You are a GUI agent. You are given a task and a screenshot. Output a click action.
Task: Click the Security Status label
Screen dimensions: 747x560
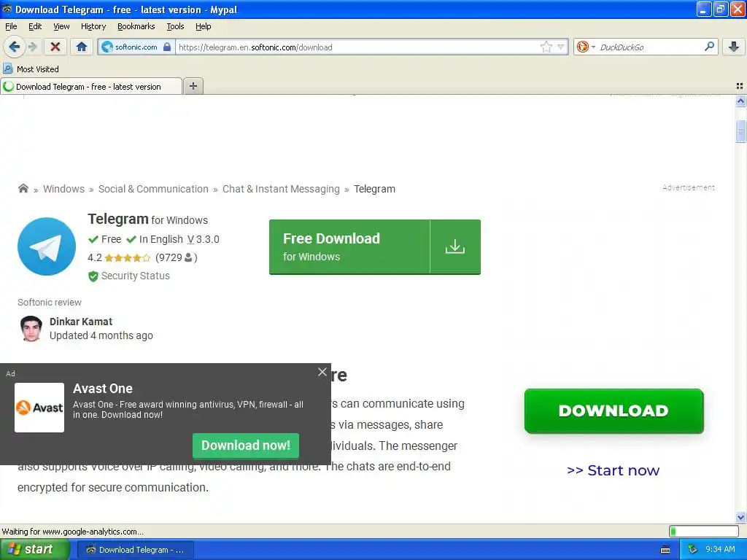[x=135, y=276]
